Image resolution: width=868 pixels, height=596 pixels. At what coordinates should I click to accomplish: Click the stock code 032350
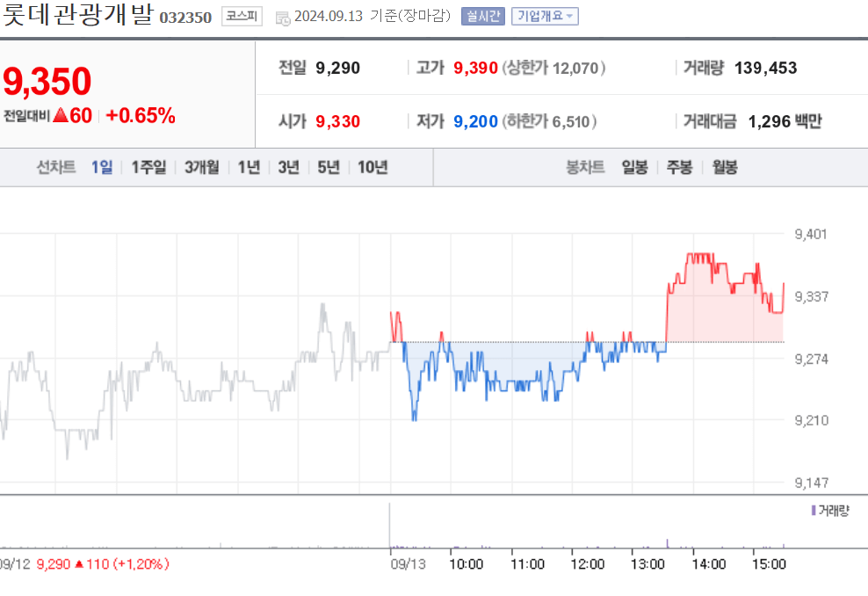[185, 18]
